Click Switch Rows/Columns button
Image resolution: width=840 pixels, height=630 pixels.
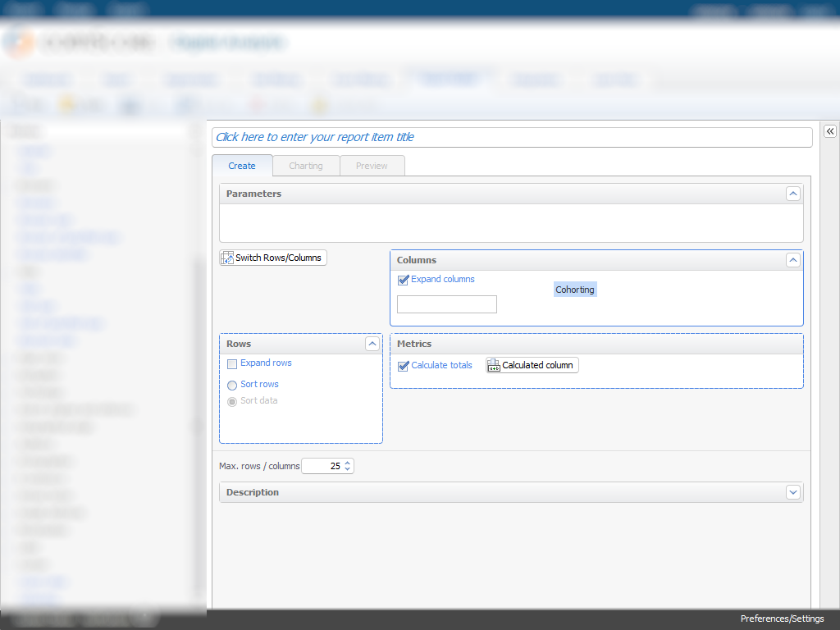coord(273,258)
